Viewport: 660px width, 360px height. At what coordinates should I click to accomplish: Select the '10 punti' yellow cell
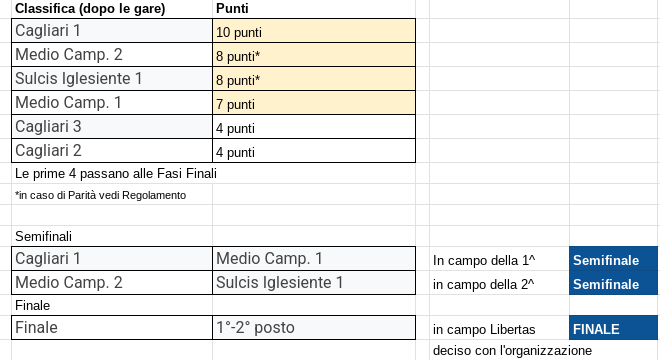click(x=314, y=31)
